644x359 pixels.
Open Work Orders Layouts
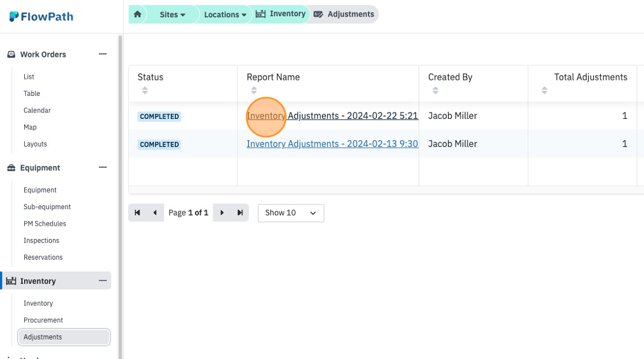tap(35, 144)
